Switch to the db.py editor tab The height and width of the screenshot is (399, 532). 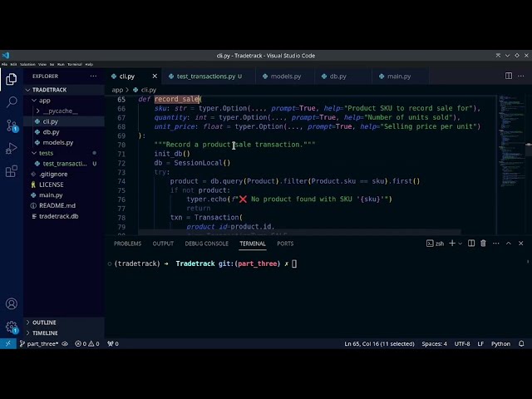click(342, 76)
